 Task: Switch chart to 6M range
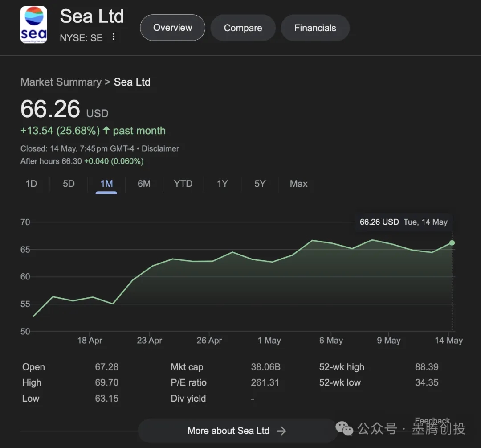click(144, 184)
